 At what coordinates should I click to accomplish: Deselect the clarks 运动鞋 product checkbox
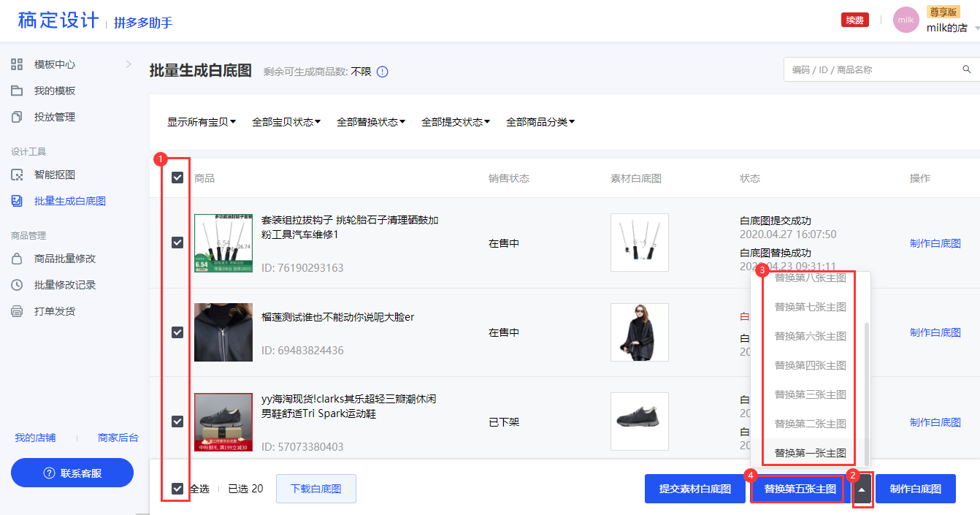[x=176, y=421]
